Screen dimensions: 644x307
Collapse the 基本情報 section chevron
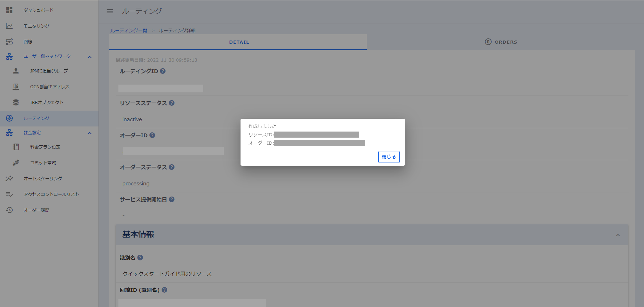[618, 235]
